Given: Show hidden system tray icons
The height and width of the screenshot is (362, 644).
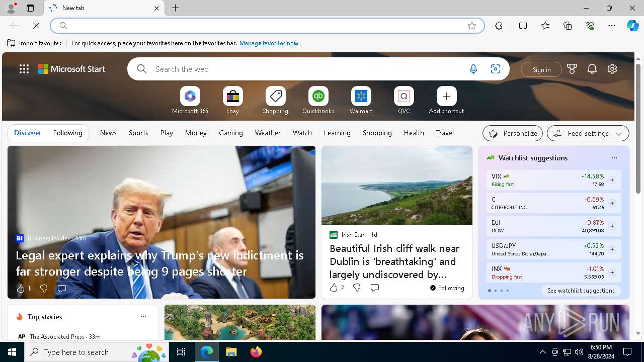Looking at the screenshot, I should tap(542, 352).
